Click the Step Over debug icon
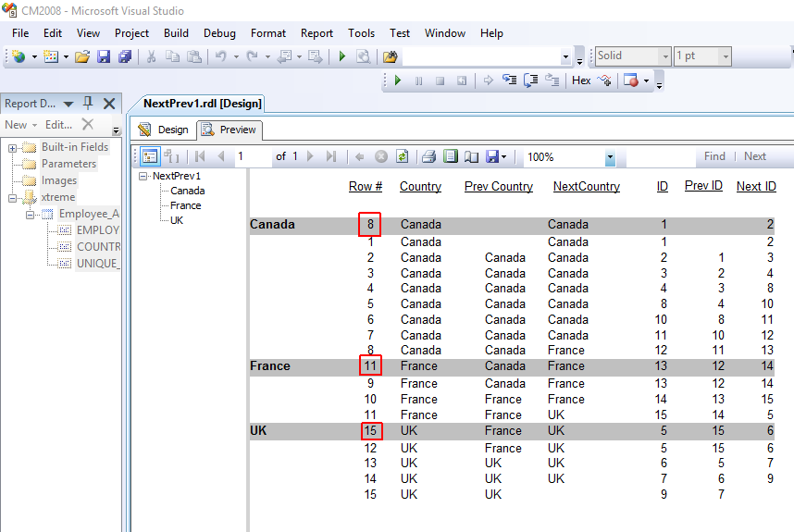794x532 pixels. 530,80
